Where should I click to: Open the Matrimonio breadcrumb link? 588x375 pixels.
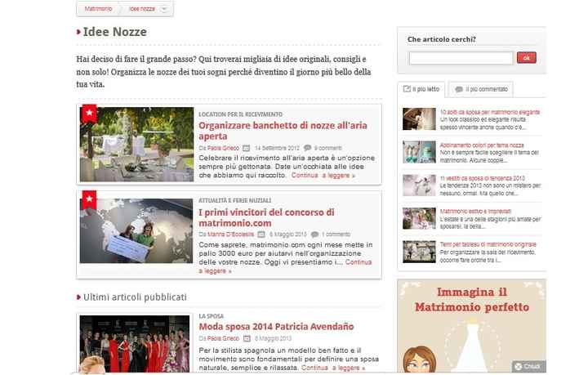coord(98,9)
